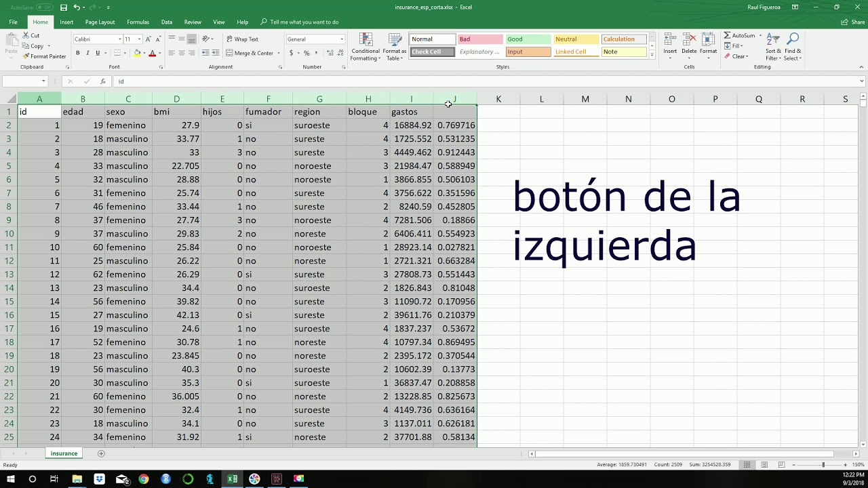Click the zoom slider in status bar
The height and width of the screenshot is (488, 868).
823,465
